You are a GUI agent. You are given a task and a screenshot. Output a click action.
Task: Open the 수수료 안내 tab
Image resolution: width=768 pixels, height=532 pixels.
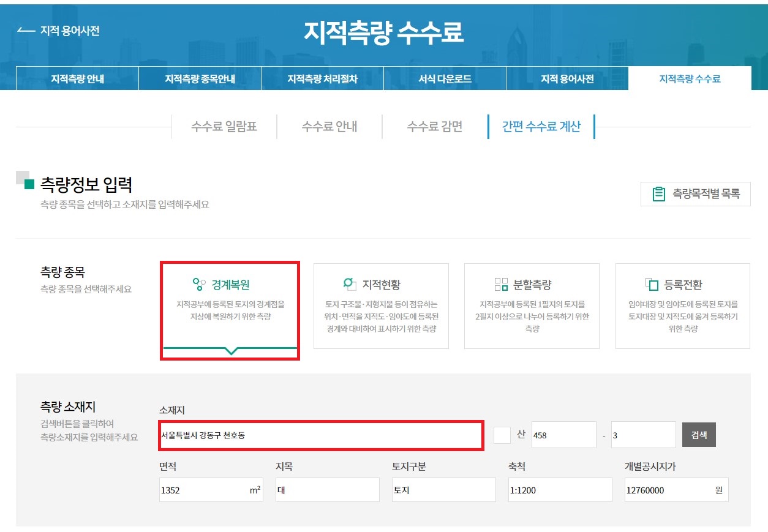click(x=329, y=127)
